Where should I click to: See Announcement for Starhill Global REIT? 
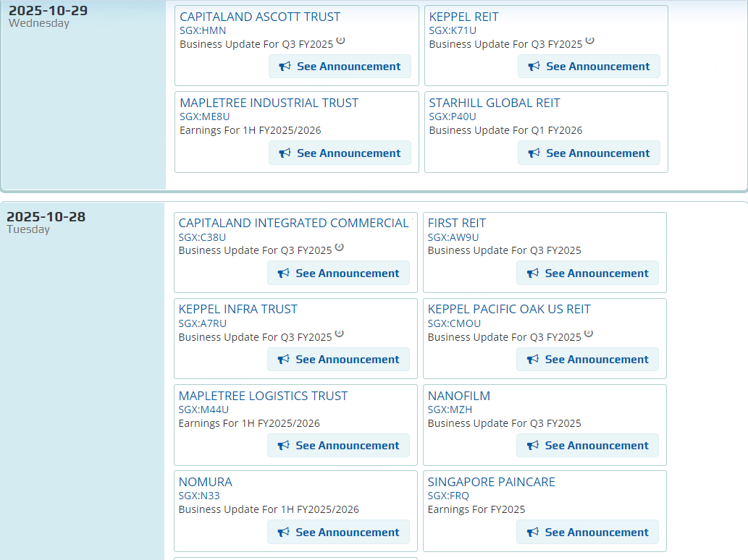click(x=589, y=153)
